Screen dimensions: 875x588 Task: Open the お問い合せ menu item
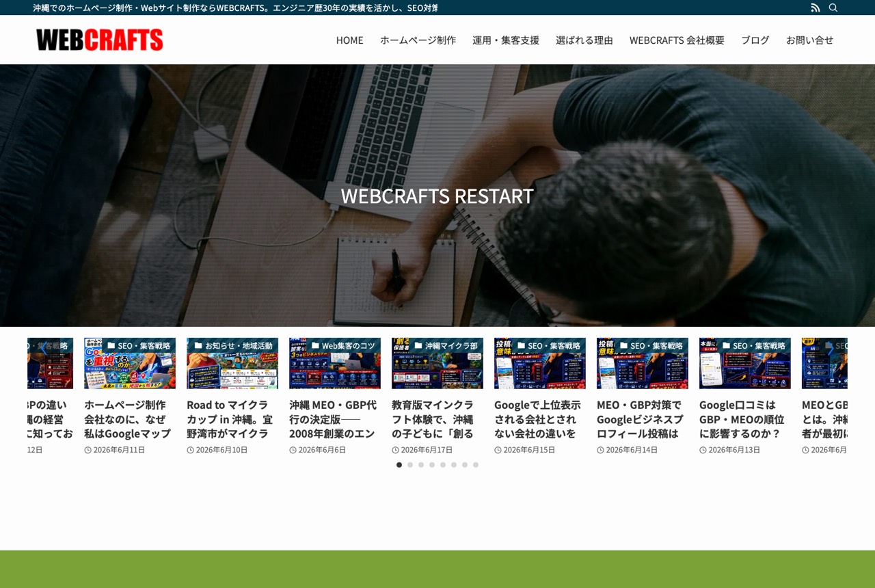809,40
